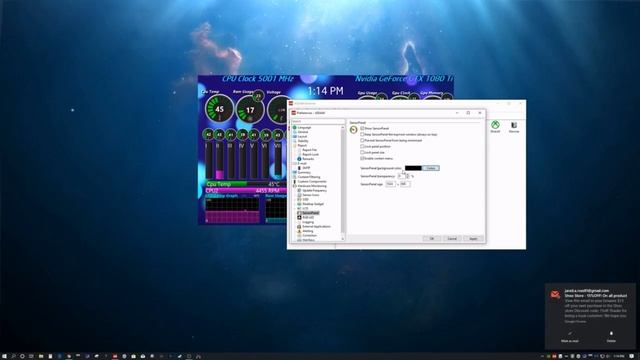This screenshot has width=640, height=360.
Task: Open the Sensor Icons entry icon
Action: click(x=299, y=195)
